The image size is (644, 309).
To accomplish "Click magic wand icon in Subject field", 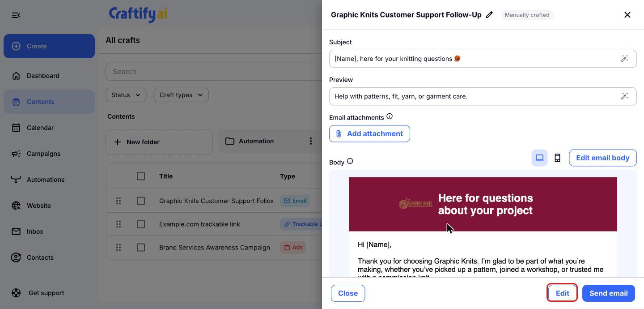I will (x=624, y=59).
